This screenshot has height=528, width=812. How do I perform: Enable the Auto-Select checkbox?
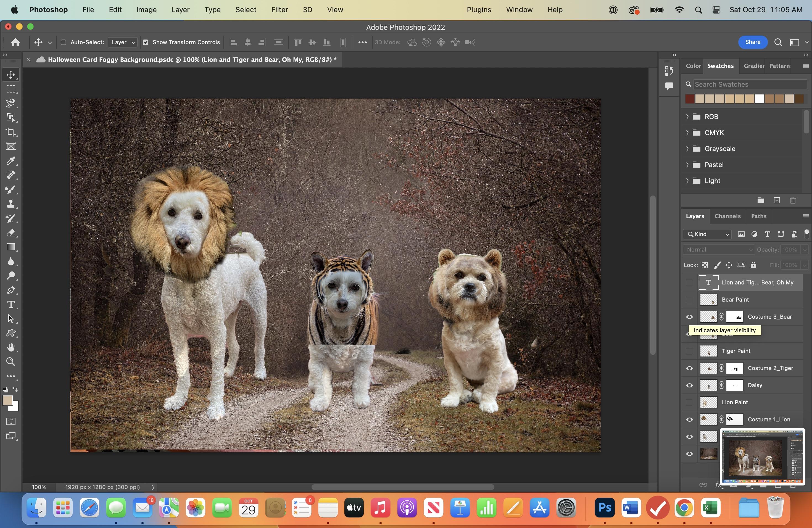pos(63,42)
